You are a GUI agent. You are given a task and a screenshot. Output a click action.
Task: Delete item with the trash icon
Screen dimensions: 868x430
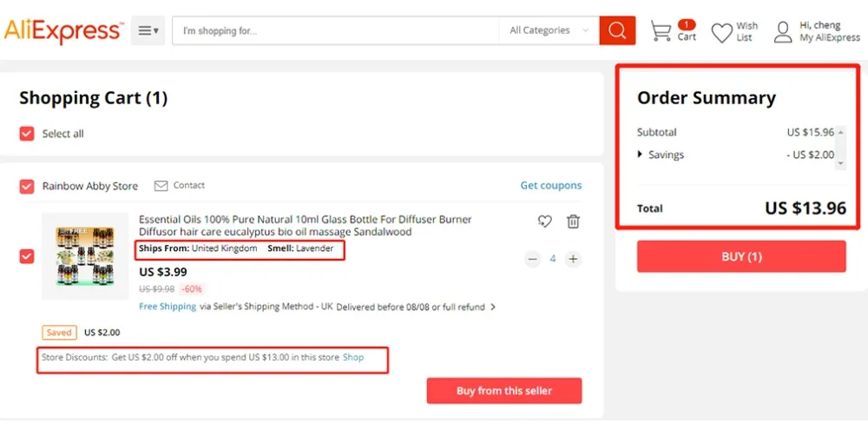pos(573,222)
